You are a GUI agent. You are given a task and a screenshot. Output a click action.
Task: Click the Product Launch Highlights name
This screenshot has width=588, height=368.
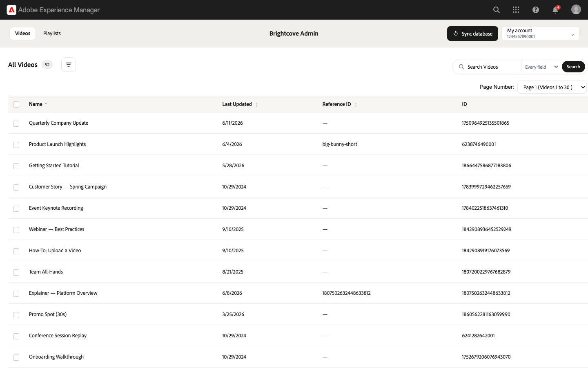(x=57, y=144)
